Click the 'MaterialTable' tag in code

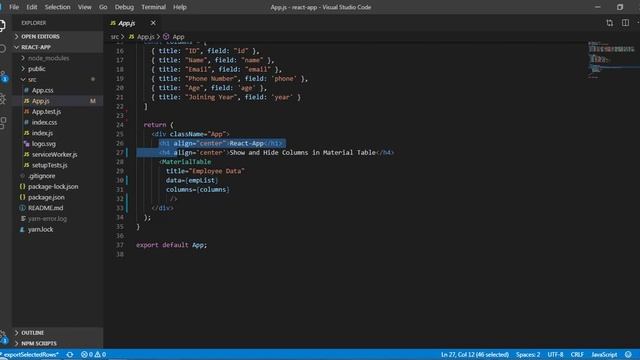point(187,162)
